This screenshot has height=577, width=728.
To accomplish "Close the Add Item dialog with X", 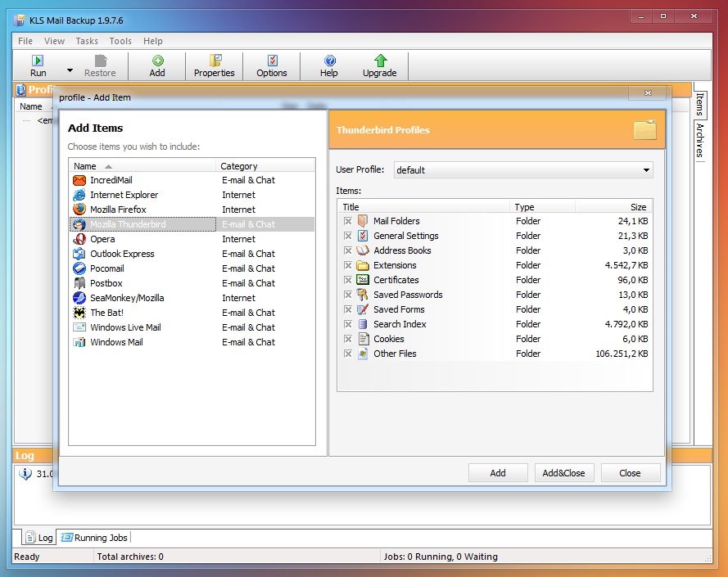I will pyautogui.click(x=648, y=92).
